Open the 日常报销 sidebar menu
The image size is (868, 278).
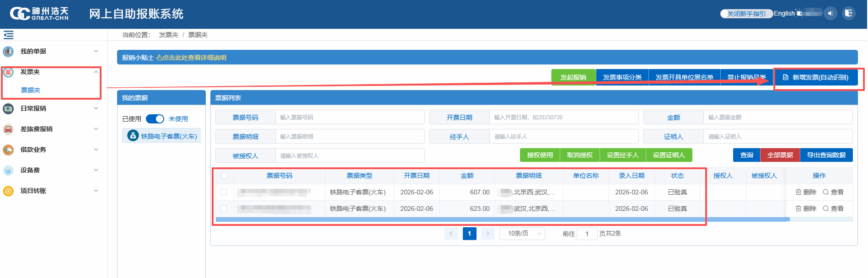(x=50, y=108)
